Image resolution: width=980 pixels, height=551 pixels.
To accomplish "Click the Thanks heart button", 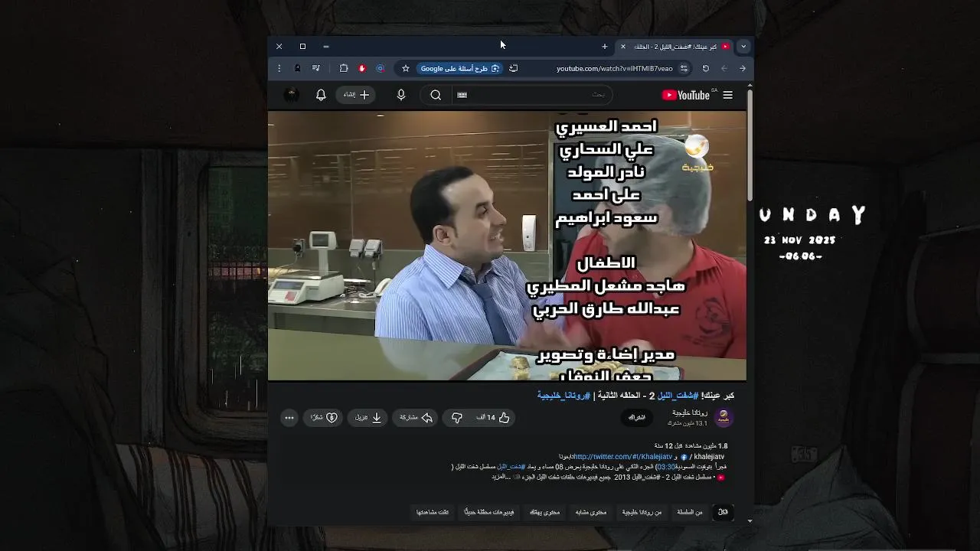I will pos(322,418).
